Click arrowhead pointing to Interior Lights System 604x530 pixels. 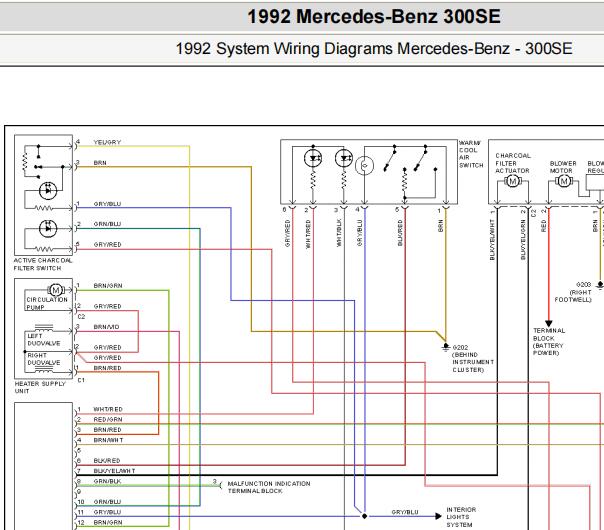(438, 516)
